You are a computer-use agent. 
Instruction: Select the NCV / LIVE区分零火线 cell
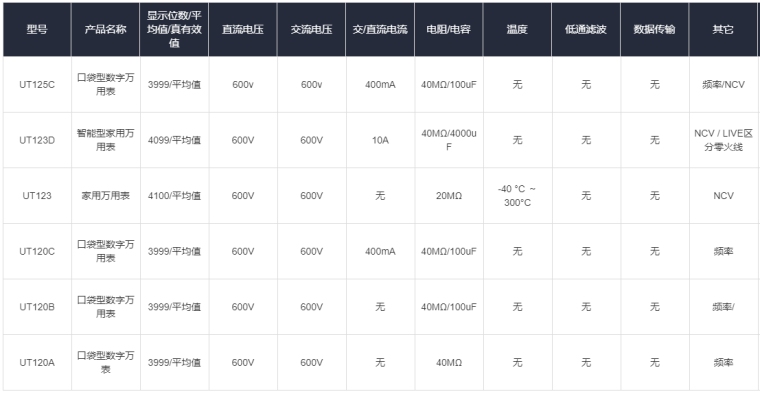723,140
